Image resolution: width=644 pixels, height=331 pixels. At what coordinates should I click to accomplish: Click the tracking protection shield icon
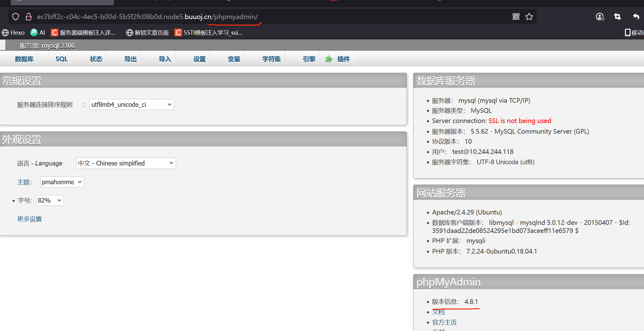tap(16, 17)
